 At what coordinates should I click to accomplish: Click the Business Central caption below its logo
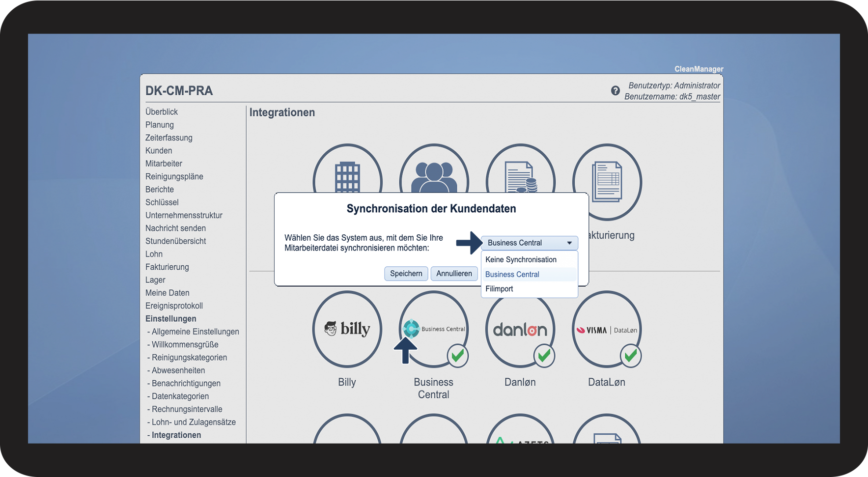(434, 388)
